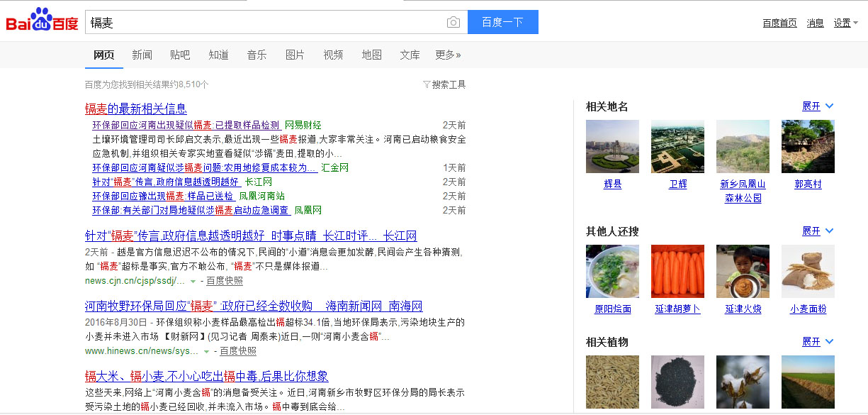
Task: Open the search tools filter
Action: (444, 84)
